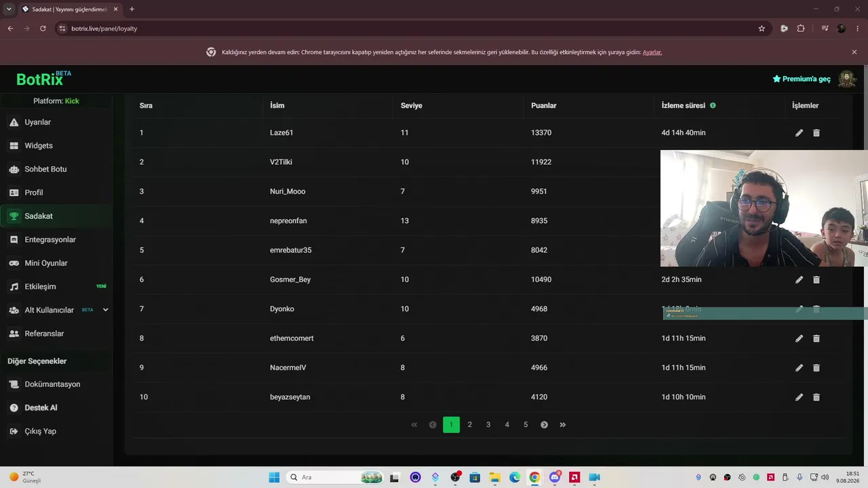Select the nepreonfan name cell
The height and width of the screenshot is (488, 868).
click(288, 221)
